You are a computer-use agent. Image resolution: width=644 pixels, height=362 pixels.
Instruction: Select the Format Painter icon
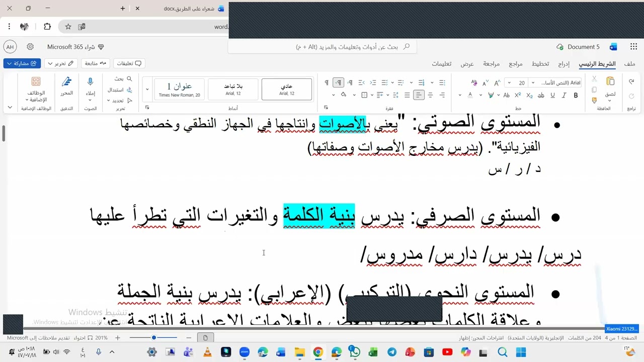[594, 100]
